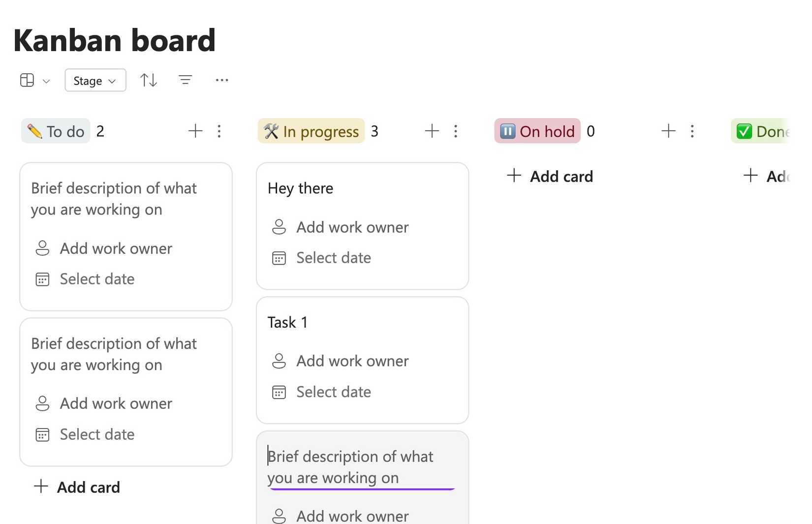Click Add card under On hold column

point(550,176)
